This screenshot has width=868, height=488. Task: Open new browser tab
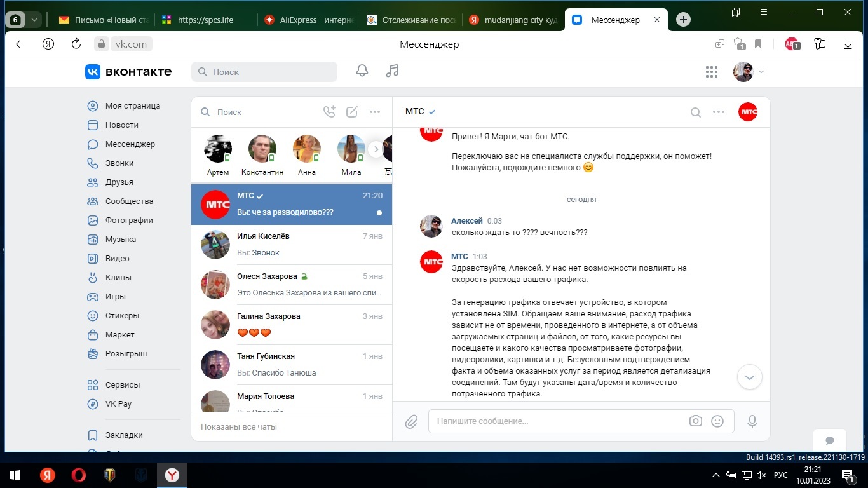click(x=683, y=20)
